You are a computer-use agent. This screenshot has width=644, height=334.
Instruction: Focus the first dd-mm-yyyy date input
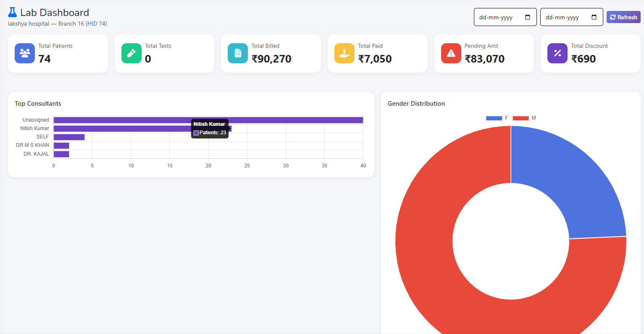click(505, 17)
